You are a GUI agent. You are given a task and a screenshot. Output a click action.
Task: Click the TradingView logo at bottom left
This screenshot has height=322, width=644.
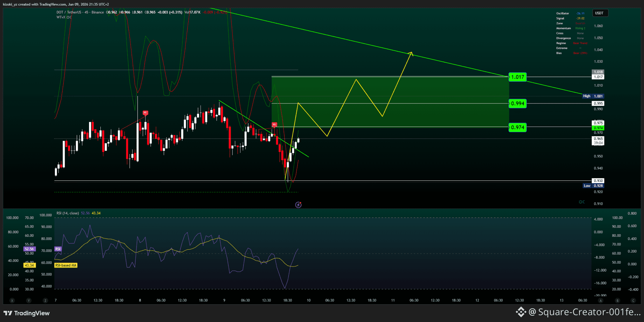coord(26,313)
